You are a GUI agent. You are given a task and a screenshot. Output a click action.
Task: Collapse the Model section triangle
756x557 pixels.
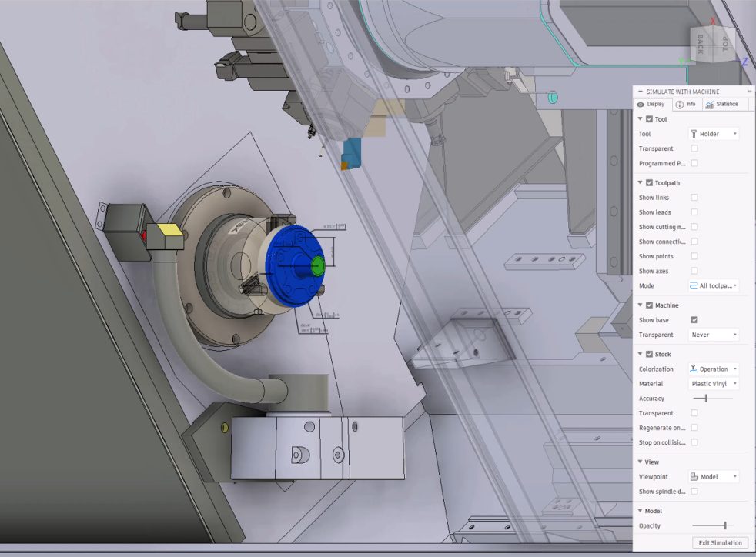coord(640,511)
